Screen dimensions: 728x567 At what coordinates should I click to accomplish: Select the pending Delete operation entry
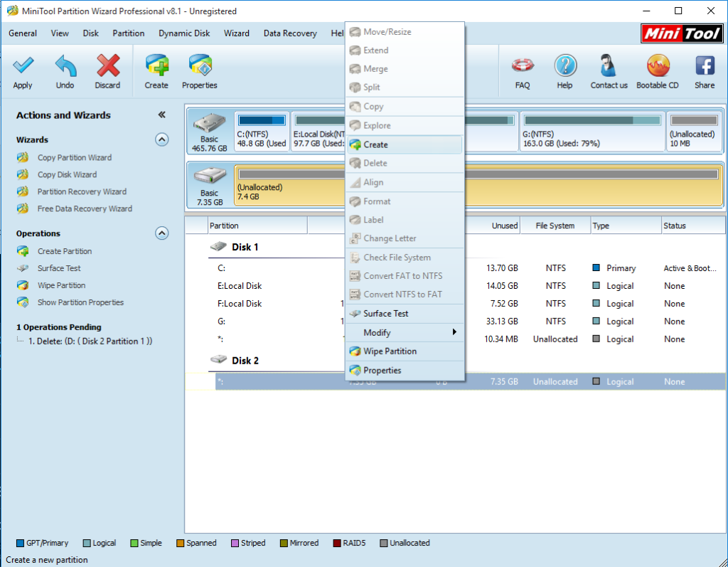point(90,341)
